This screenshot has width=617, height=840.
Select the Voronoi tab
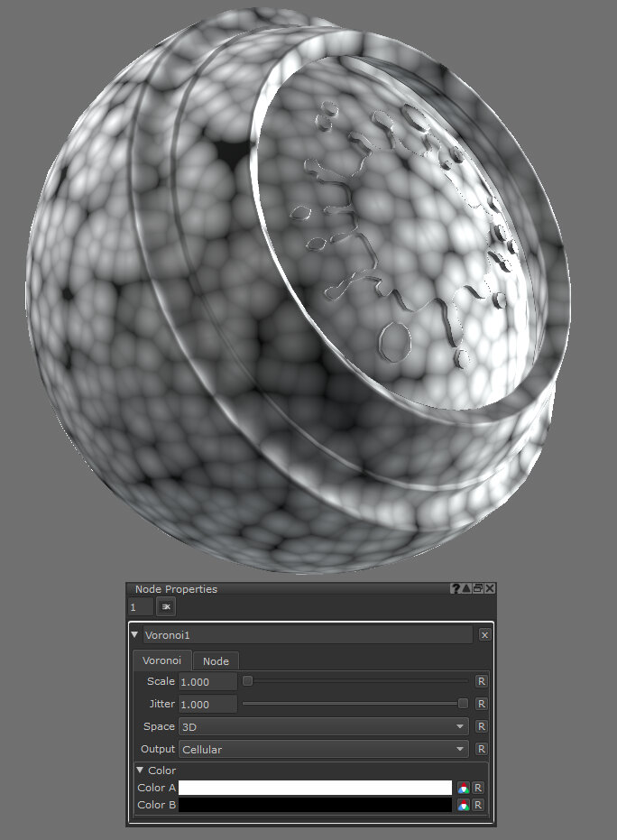point(162,660)
